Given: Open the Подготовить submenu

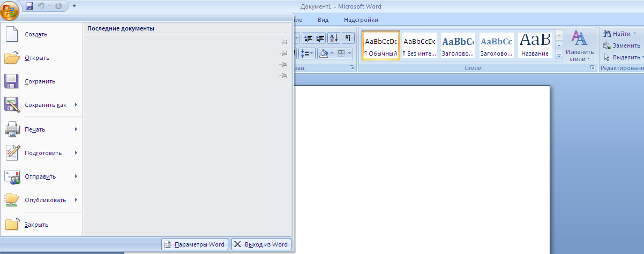Looking at the screenshot, I should (x=42, y=153).
